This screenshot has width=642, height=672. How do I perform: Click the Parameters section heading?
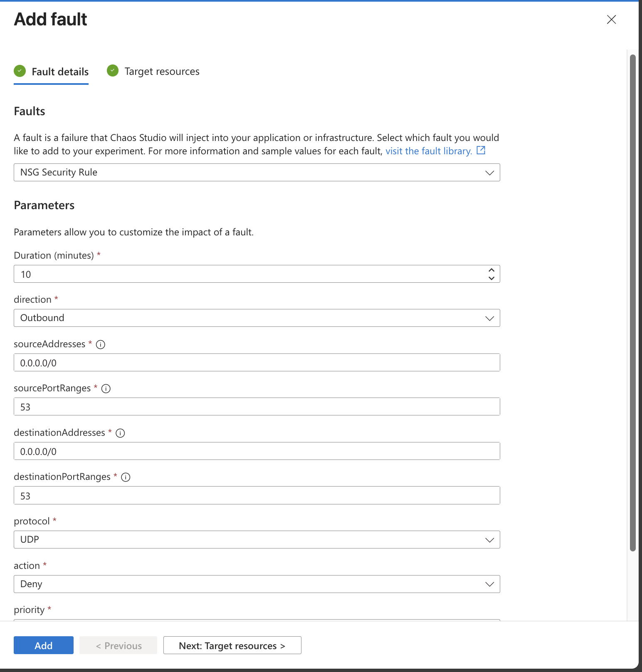coord(44,205)
